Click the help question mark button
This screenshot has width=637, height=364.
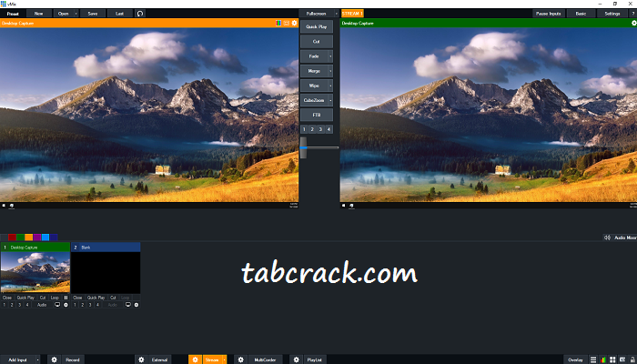pos(633,14)
